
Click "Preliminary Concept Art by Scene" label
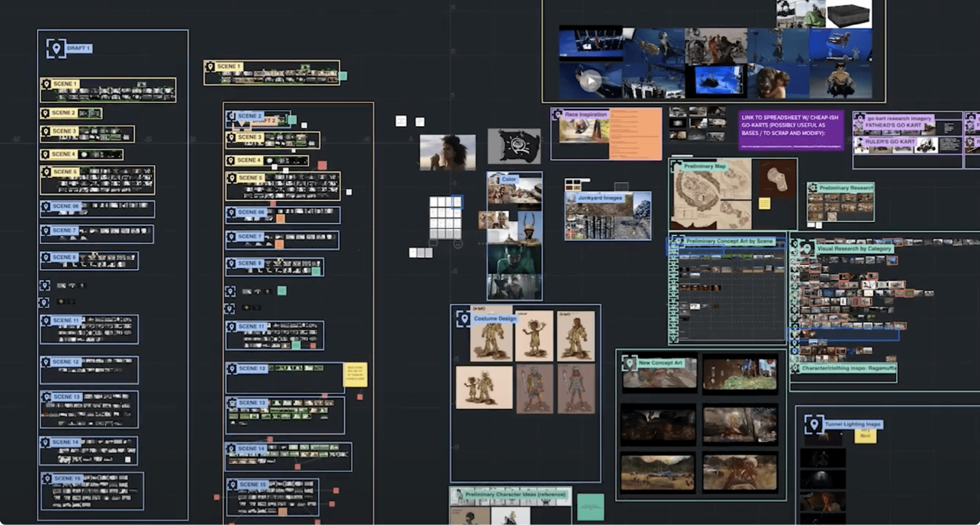click(x=729, y=241)
